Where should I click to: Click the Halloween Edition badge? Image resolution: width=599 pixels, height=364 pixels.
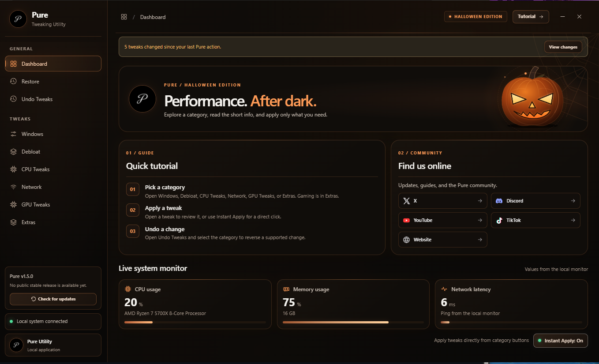pos(475,17)
